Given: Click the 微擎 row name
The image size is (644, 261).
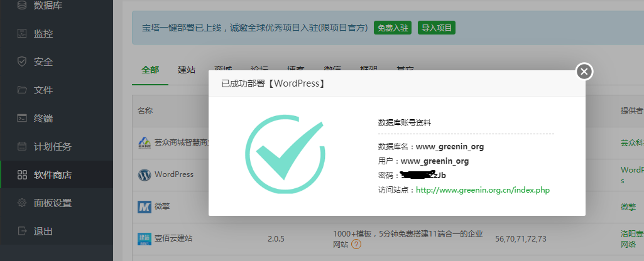Looking at the screenshot, I should pyautogui.click(x=163, y=207).
